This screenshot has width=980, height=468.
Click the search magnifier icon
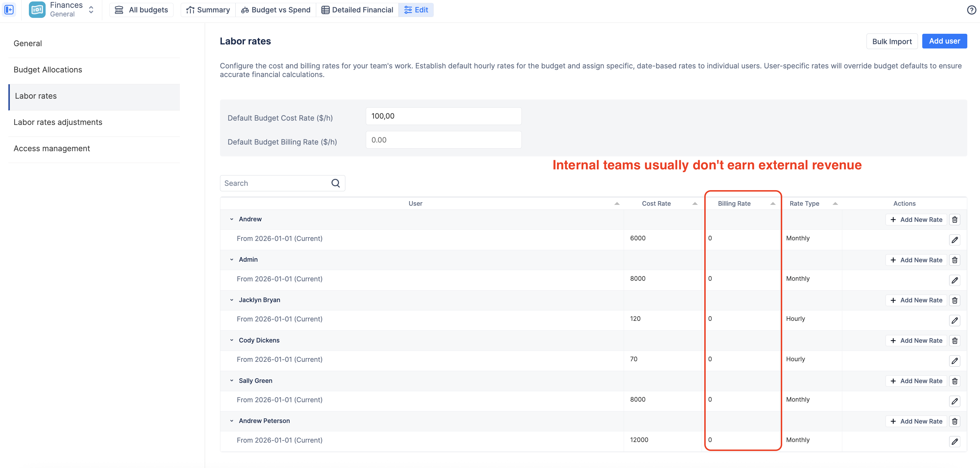click(335, 183)
